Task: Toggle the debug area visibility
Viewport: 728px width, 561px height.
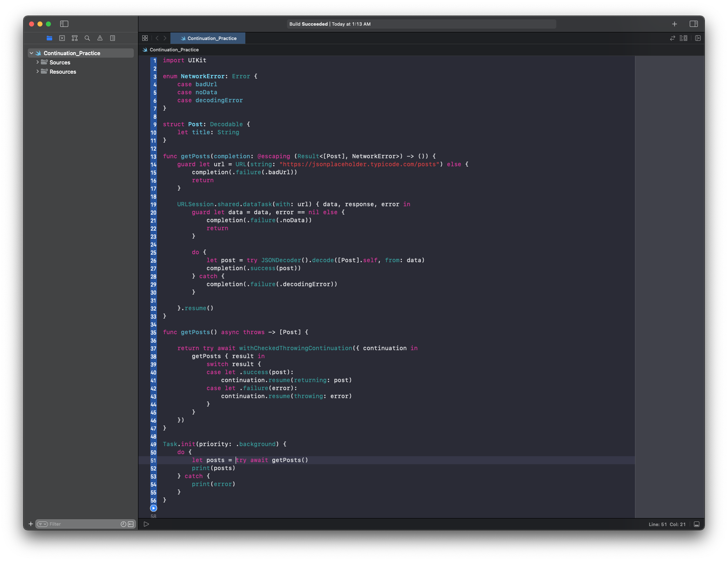Action: click(696, 524)
